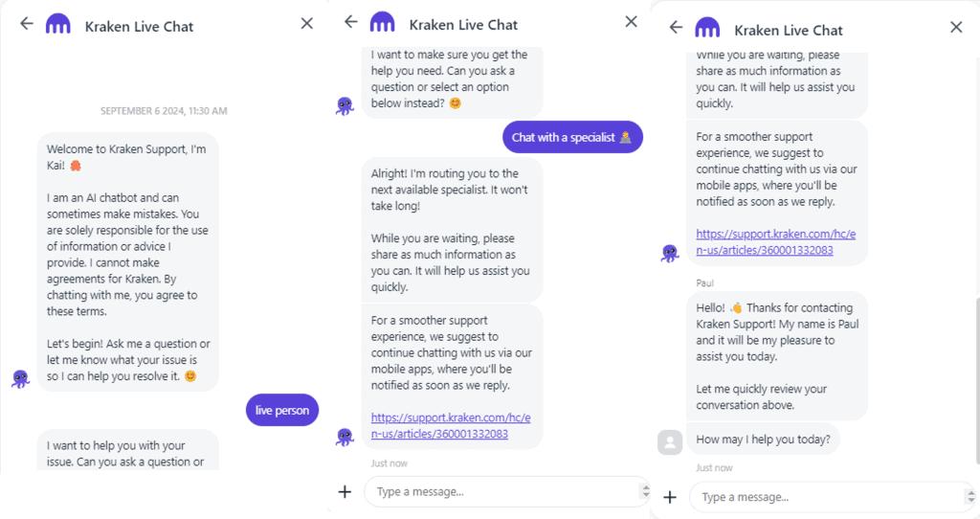Click Kai's octopus avatar beside the welcome message
This screenshot has width=980, height=519.
20,379
